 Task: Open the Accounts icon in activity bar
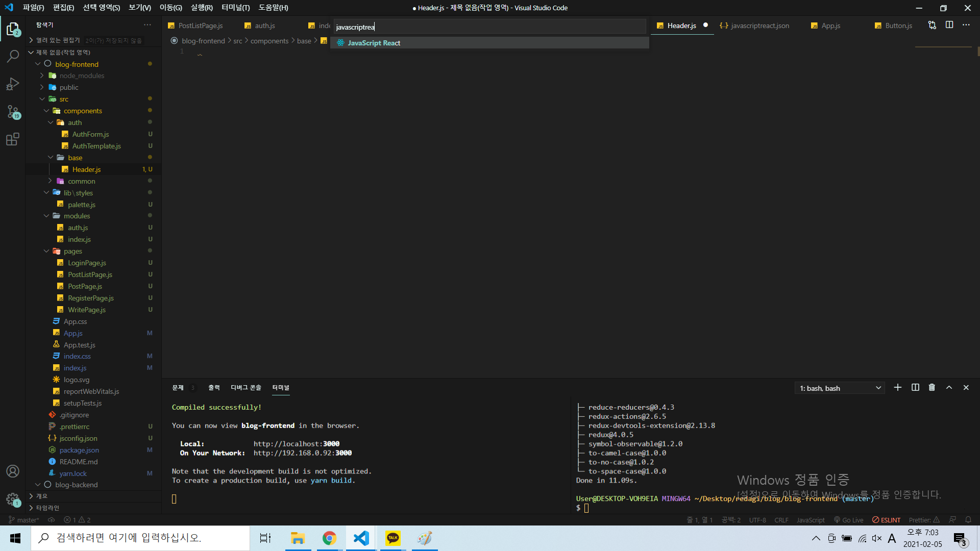13,471
